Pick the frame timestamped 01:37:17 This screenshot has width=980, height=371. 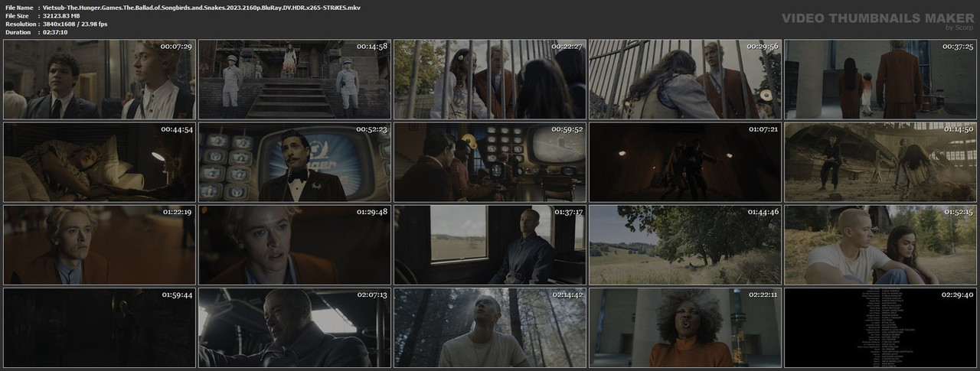tap(490, 245)
